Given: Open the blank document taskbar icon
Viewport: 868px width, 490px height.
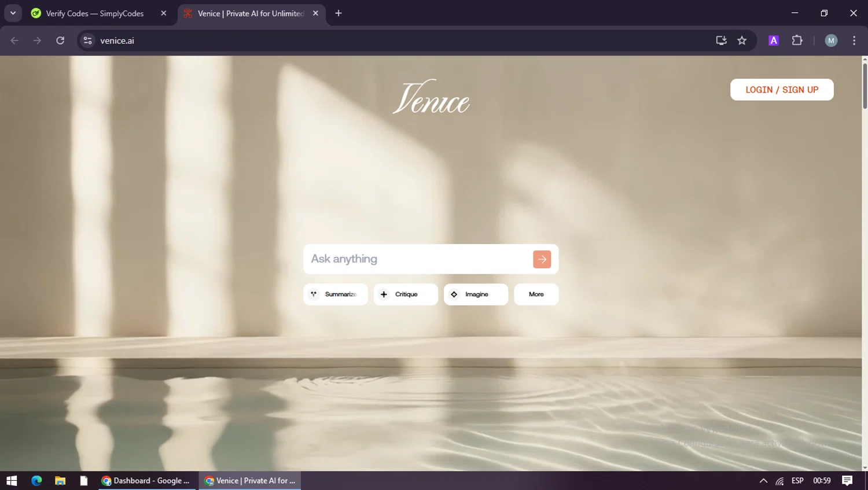Looking at the screenshot, I should point(84,481).
